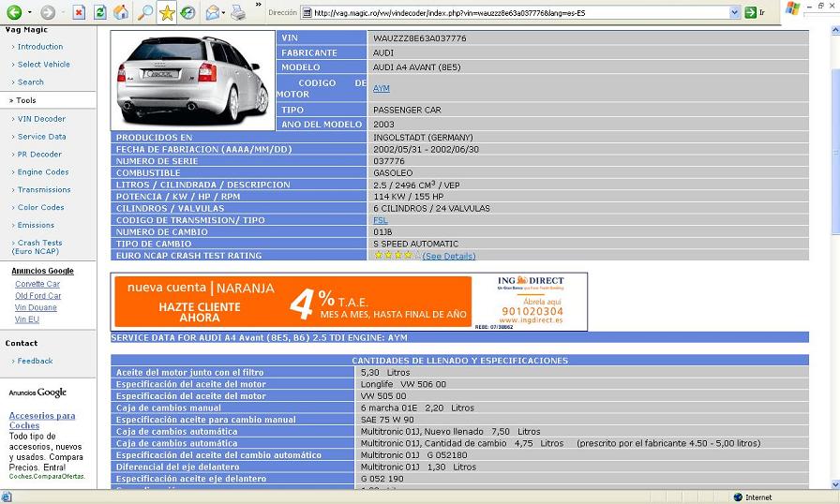
Task: Open the Mail envelope toolbar icon
Action: (x=212, y=12)
